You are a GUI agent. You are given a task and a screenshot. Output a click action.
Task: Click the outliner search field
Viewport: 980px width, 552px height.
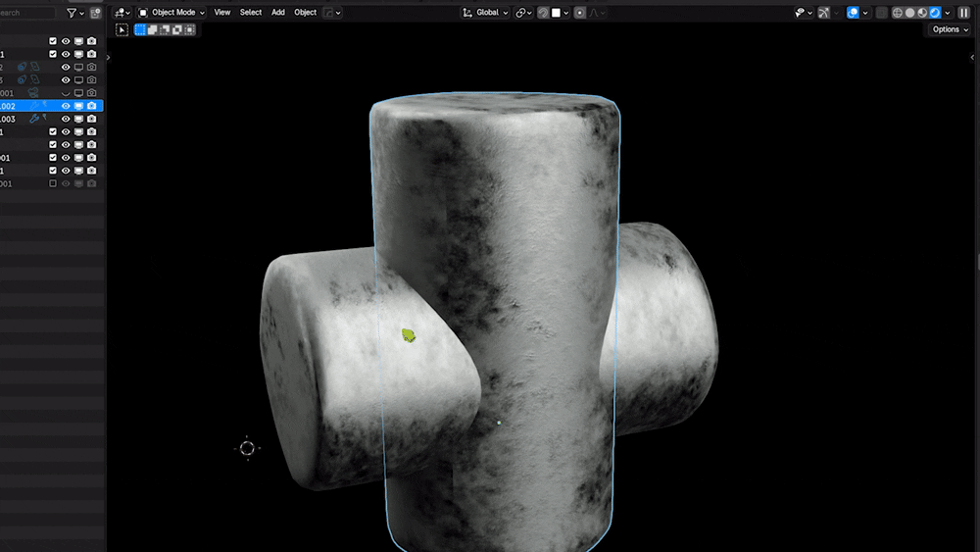click(26, 13)
